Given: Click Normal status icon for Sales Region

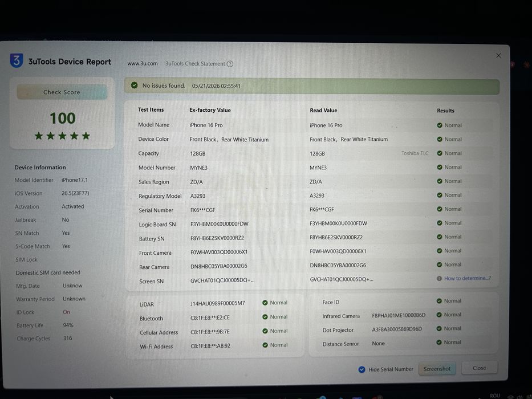Looking at the screenshot, I should click(x=440, y=181).
